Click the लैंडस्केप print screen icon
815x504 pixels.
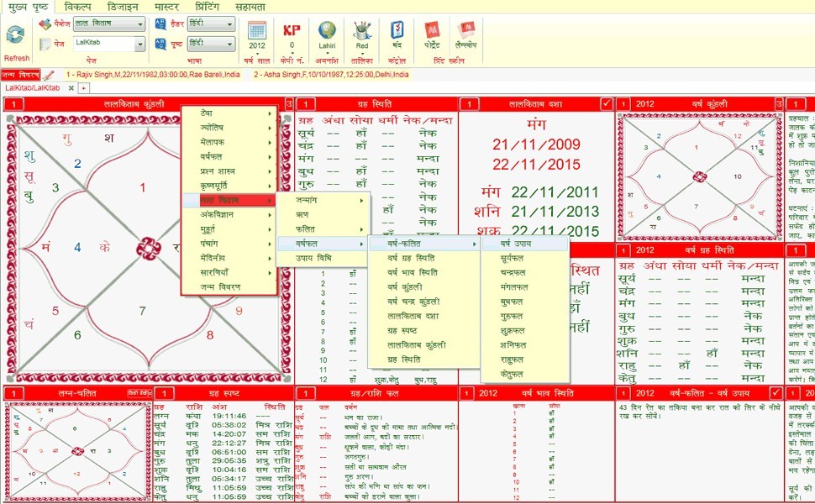click(467, 32)
